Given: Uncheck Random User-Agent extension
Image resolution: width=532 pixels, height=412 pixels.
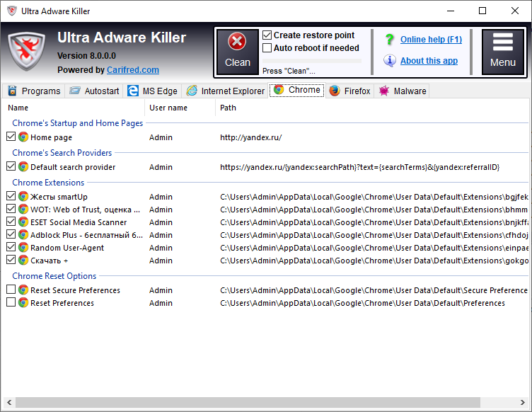Looking at the screenshot, I should [11, 247].
